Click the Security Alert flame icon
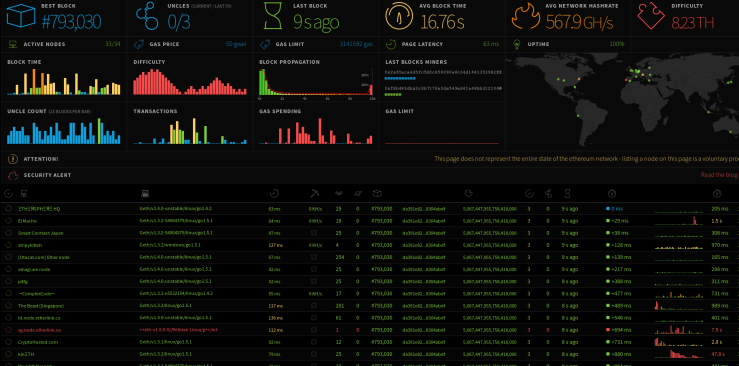This screenshot has width=739, height=366. [x=13, y=175]
